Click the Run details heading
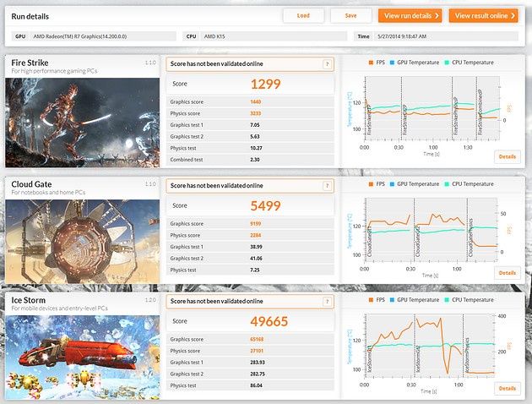The height and width of the screenshot is (404, 532). point(30,16)
